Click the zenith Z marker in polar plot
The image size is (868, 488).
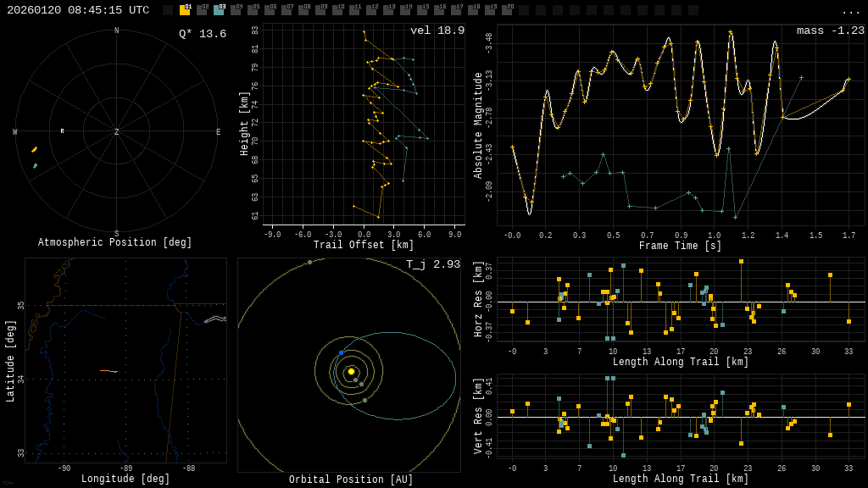pyautogui.click(x=117, y=132)
